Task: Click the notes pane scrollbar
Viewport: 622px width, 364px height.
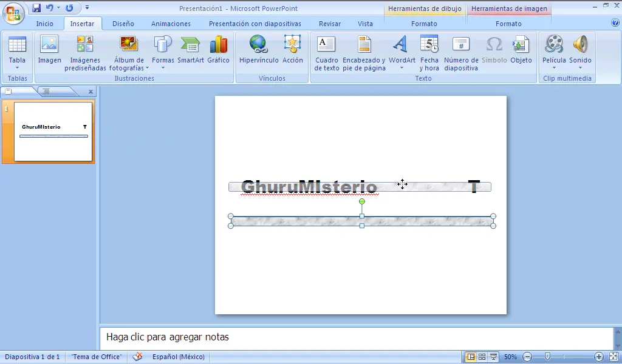Action: pyautogui.click(x=618, y=339)
